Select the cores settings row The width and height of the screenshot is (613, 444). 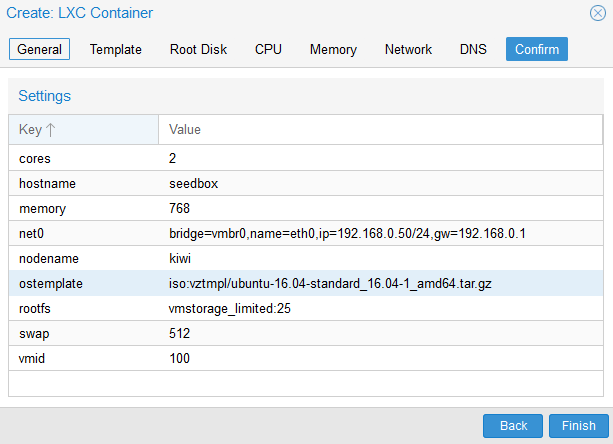(306, 159)
